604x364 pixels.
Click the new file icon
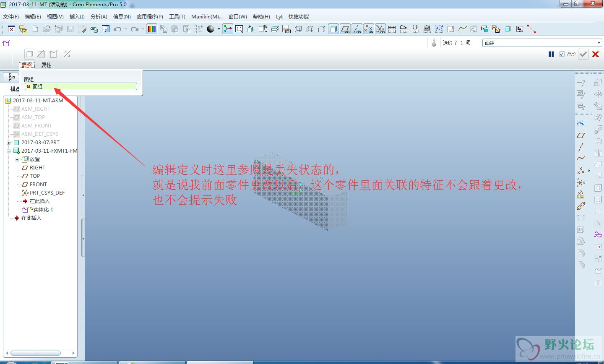pyautogui.click(x=35, y=29)
